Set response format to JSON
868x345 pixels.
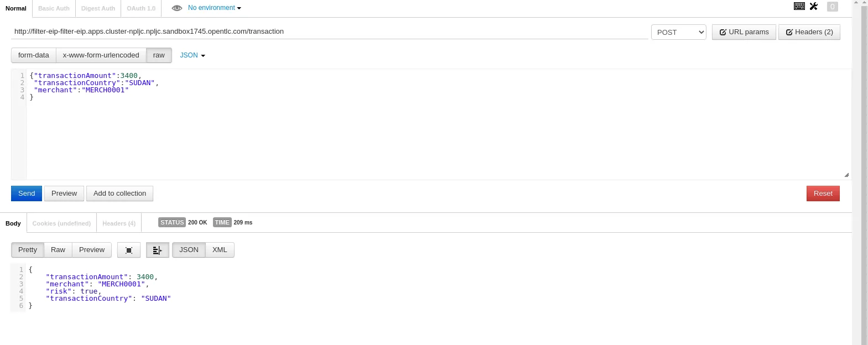[x=189, y=250]
